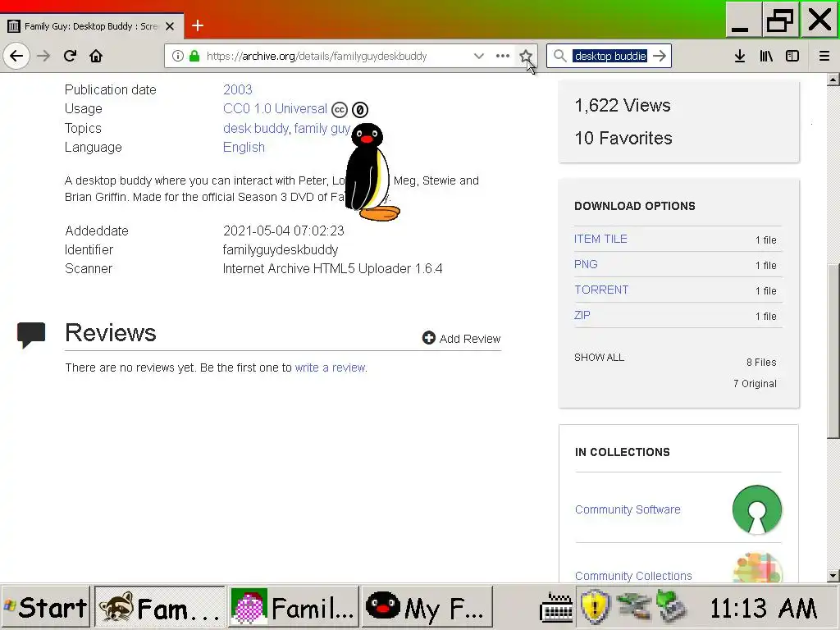
Task: Download the ITEM TILE option
Action: pos(600,239)
